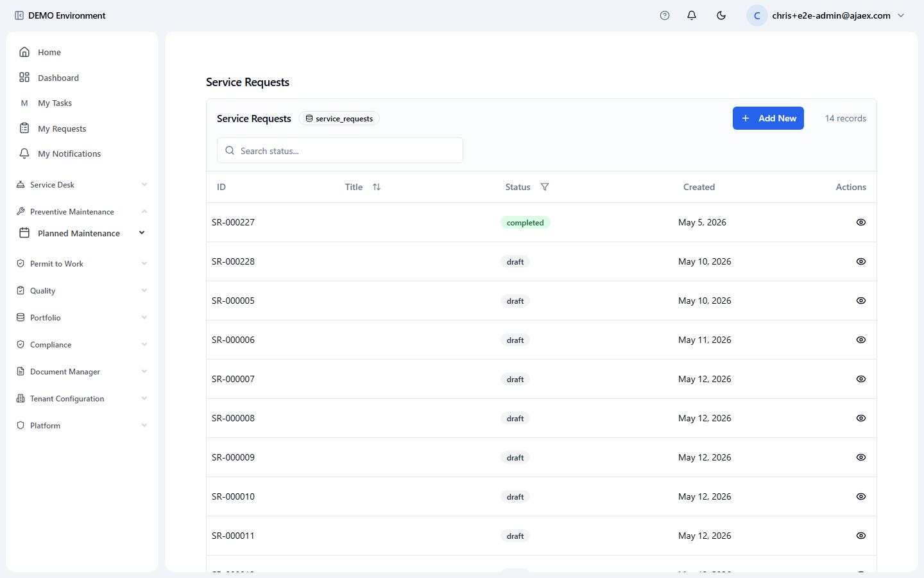Image resolution: width=924 pixels, height=578 pixels.
Task: Click the Platform icon in sidebar
Action: (x=21, y=425)
